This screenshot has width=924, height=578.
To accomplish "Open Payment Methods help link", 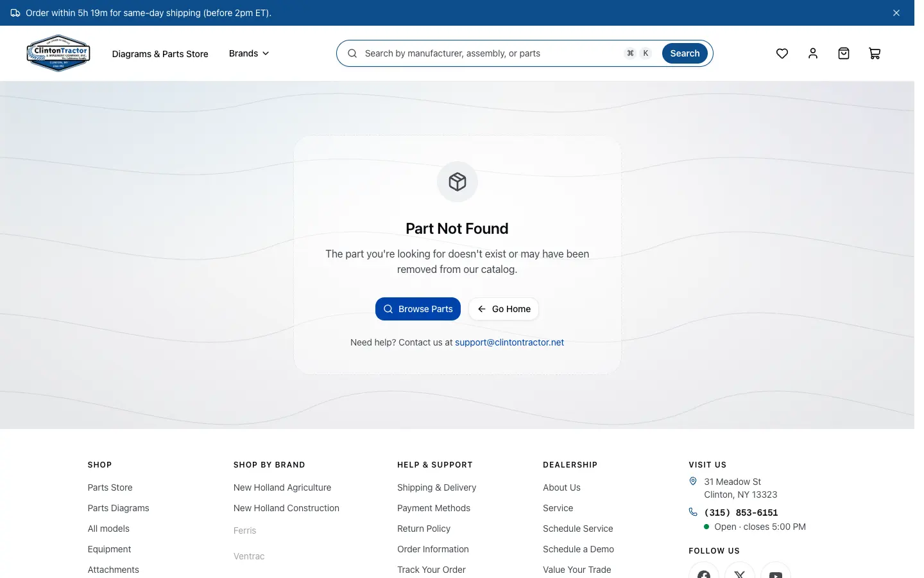I will 434,508.
